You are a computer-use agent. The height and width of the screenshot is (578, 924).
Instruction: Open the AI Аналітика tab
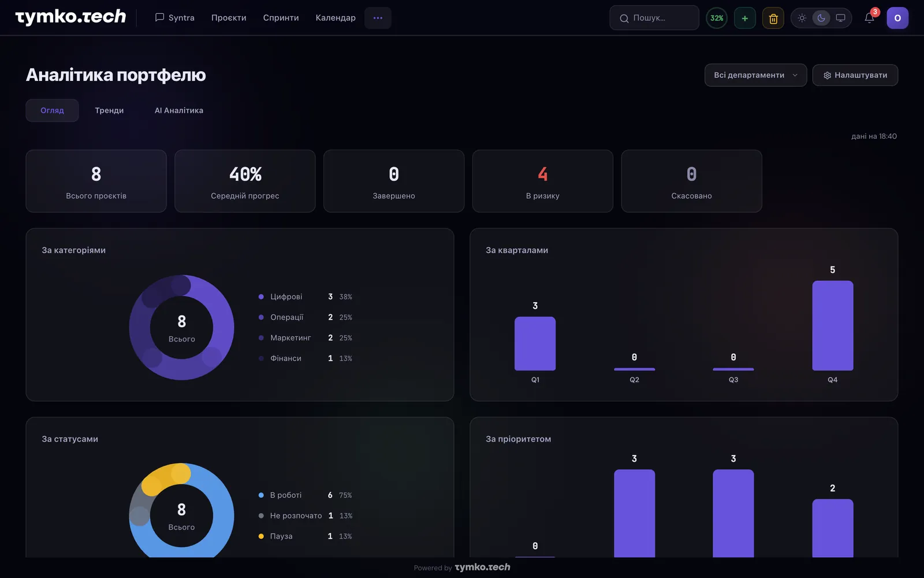tap(179, 110)
